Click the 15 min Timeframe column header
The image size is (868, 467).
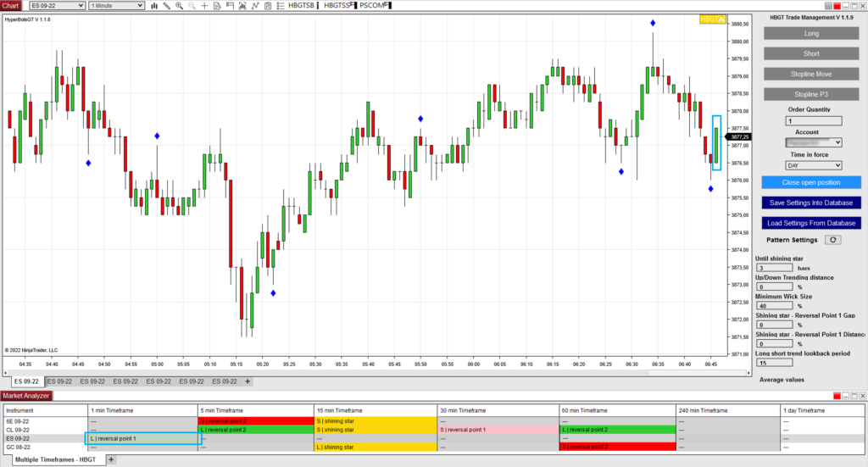point(376,410)
